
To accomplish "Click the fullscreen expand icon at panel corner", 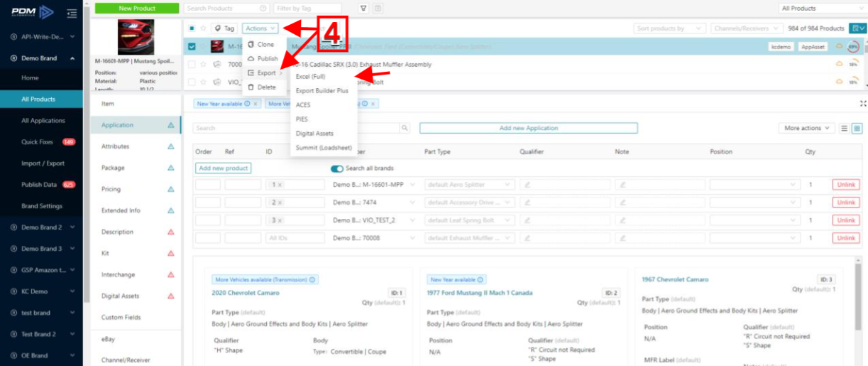I will [863, 104].
